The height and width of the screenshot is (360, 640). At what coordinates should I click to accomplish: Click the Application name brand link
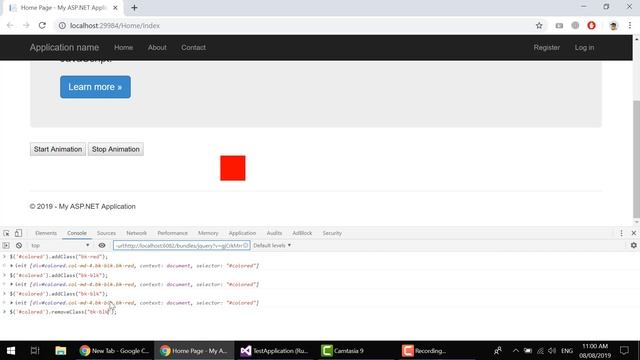coord(64,47)
